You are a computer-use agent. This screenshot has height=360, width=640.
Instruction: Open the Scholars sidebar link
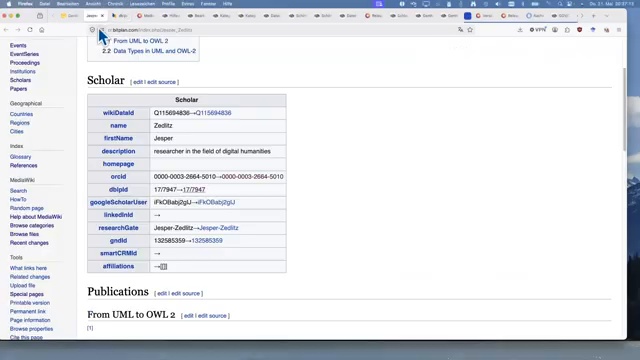tap(20, 80)
